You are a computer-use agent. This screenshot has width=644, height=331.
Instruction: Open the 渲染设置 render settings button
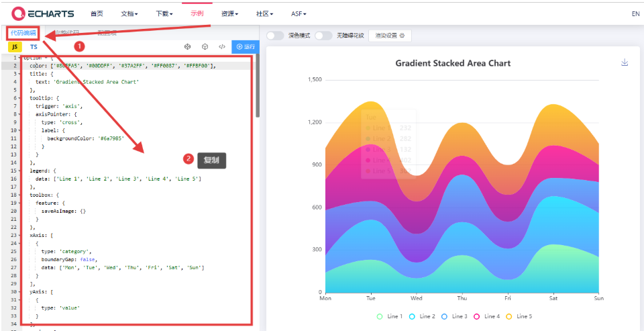pyautogui.click(x=390, y=36)
